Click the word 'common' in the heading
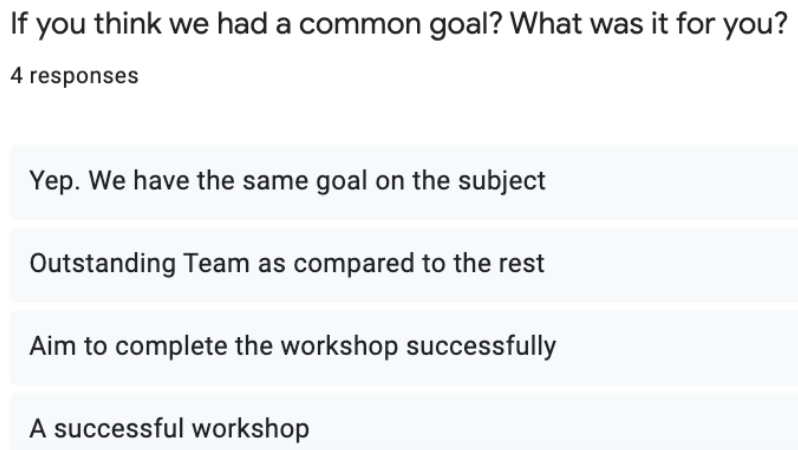798x450 pixels. (360, 24)
